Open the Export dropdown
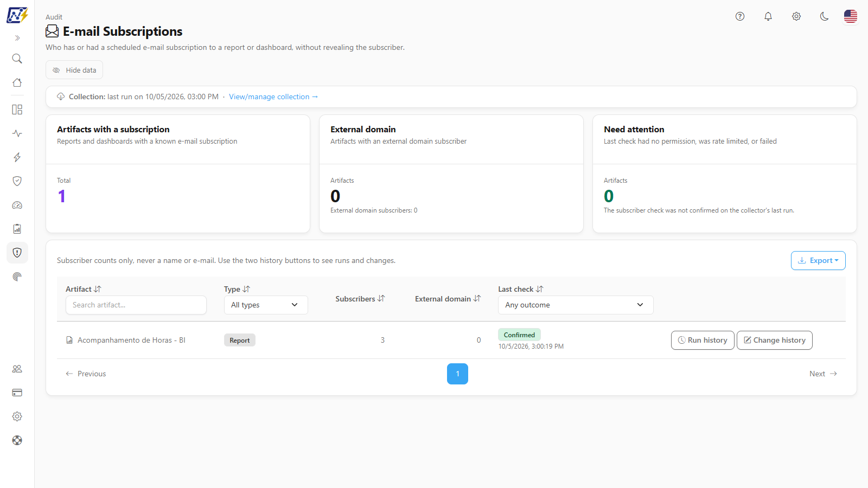Screen dimensions: 868x488 point(818,260)
